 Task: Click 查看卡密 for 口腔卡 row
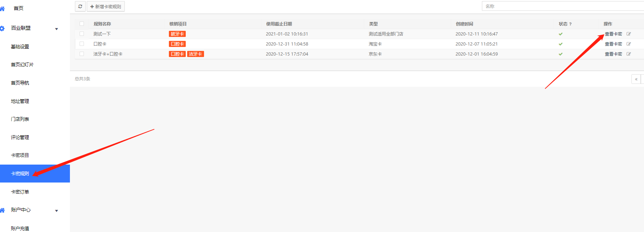click(x=614, y=44)
